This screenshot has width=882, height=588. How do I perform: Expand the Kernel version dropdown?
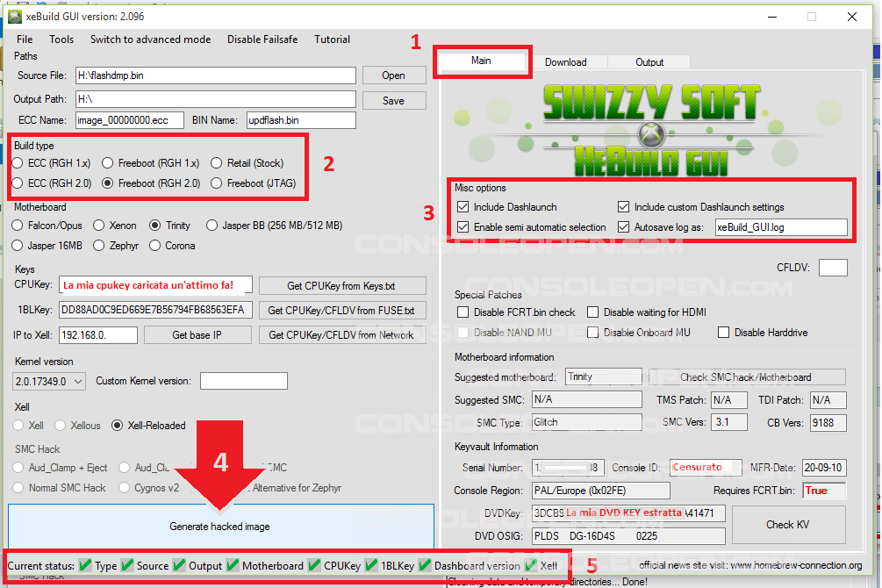pos(49,382)
